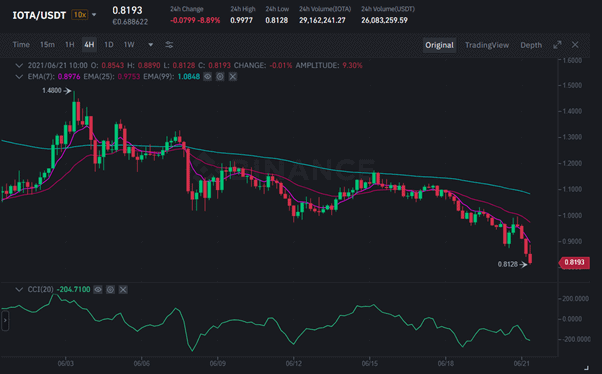The image size is (602, 374).
Task: Click the EMA(99) value 1.0848
Action: [x=189, y=77]
